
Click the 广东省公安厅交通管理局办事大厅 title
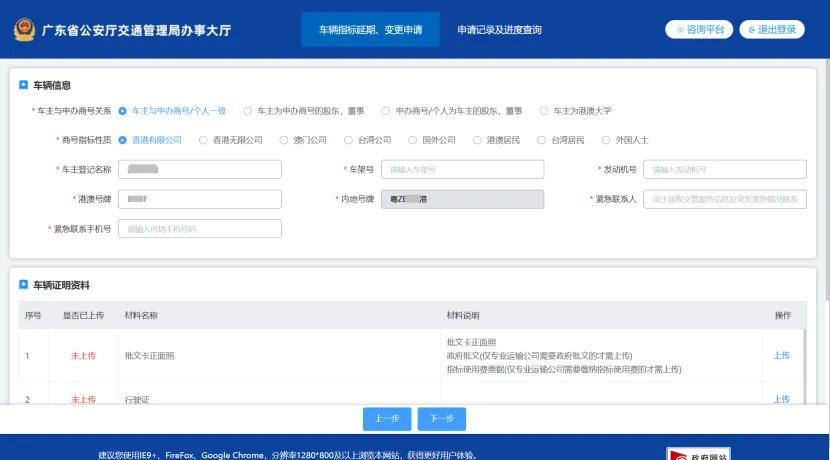coord(136,30)
